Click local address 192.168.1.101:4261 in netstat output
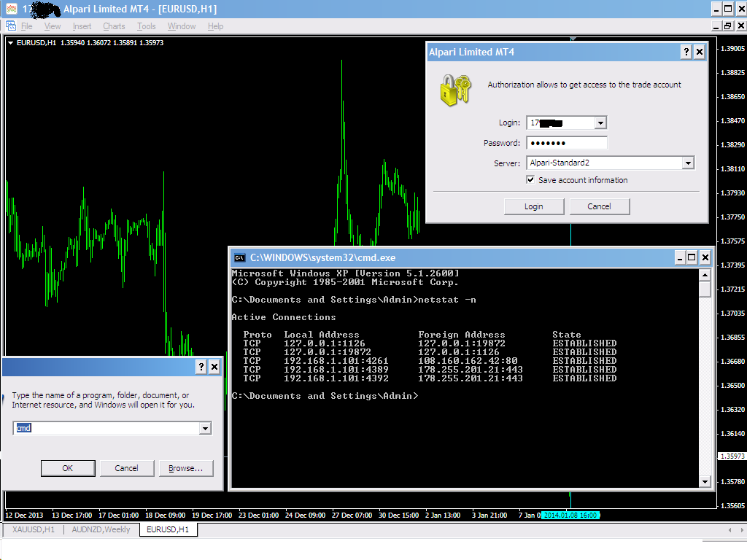747x560 pixels. (x=336, y=361)
